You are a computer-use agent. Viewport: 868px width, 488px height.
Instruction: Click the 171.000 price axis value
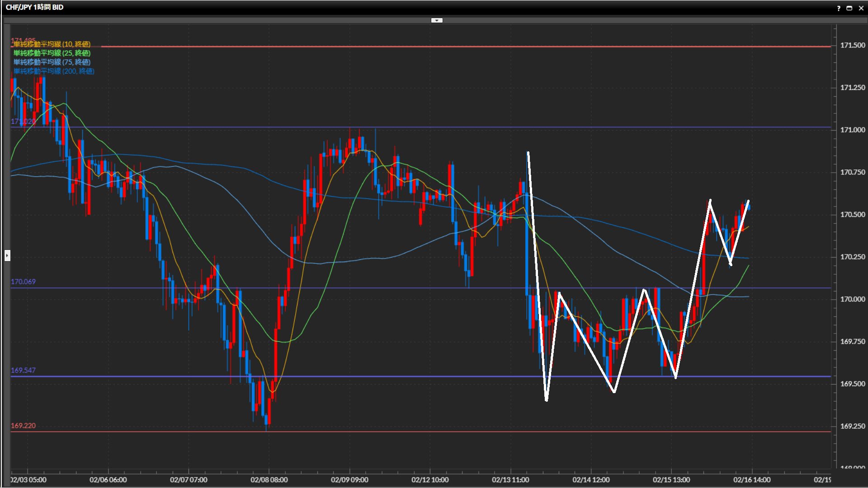coord(852,130)
